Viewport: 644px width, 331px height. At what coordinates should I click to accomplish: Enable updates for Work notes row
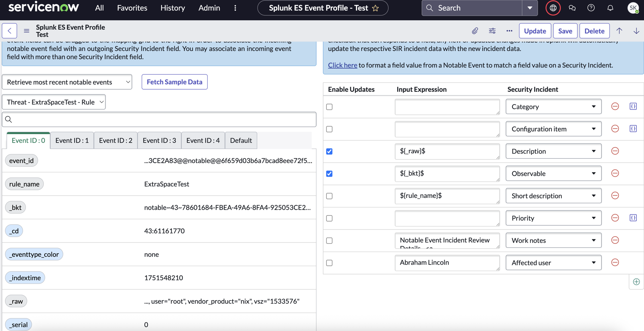click(x=329, y=241)
